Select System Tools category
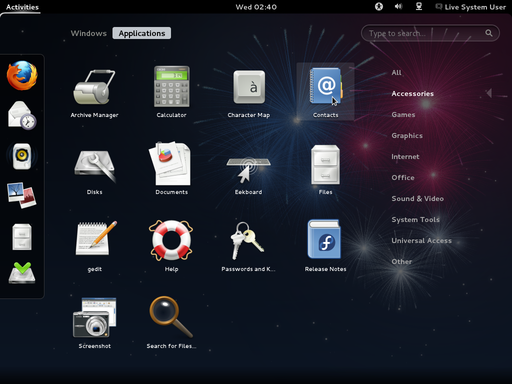The height and width of the screenshot is (384, 512). coord(416,220)
